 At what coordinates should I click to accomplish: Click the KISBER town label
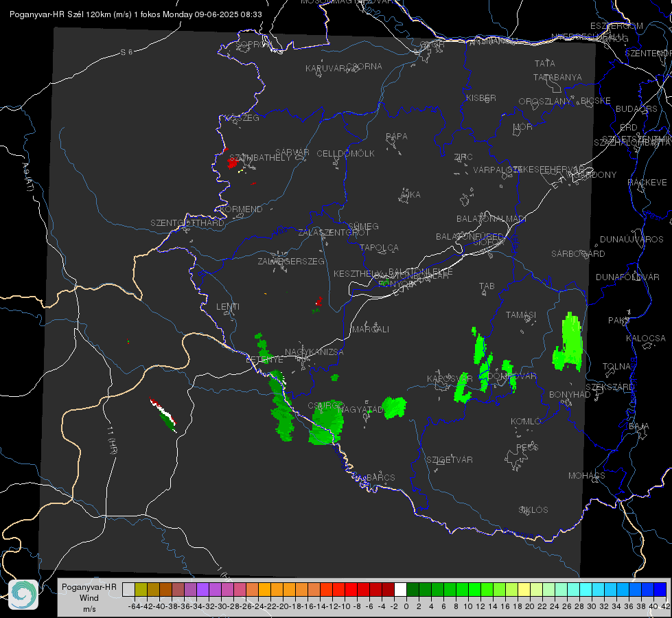(481, 98)
